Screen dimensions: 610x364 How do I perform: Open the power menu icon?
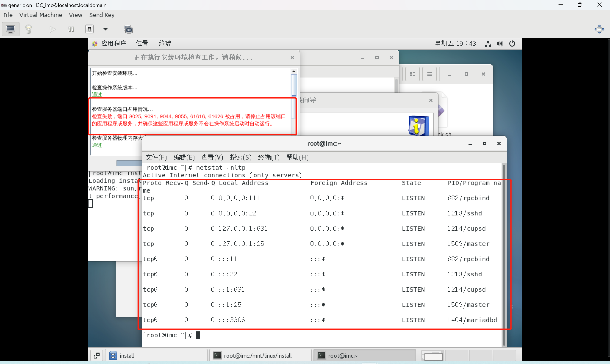512,44
